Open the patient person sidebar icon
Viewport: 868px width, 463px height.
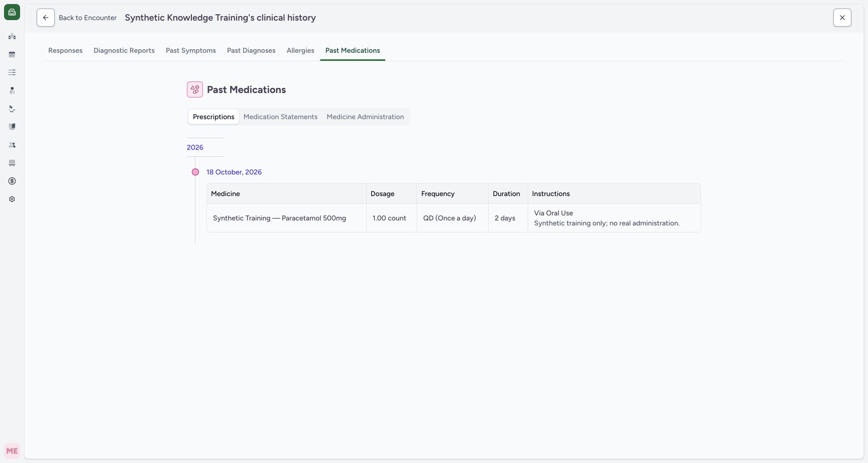coord(12,90)
